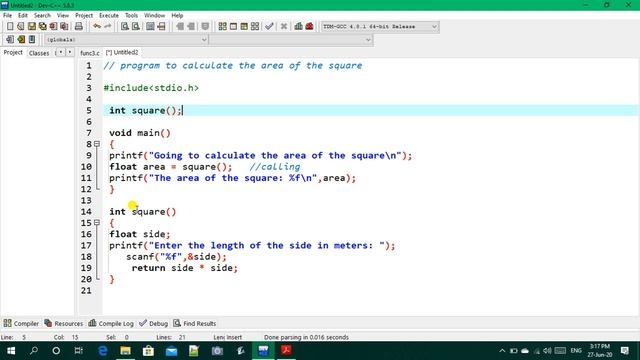Open the Mail app from the taskbar

pyautogui.click(x=171, y=351)
